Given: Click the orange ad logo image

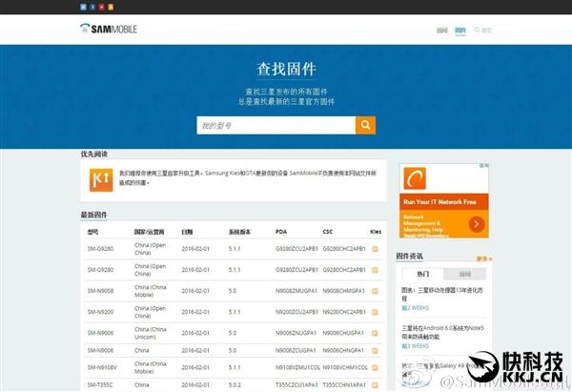Looking at the screenshot, I should [x=415, y=178].
